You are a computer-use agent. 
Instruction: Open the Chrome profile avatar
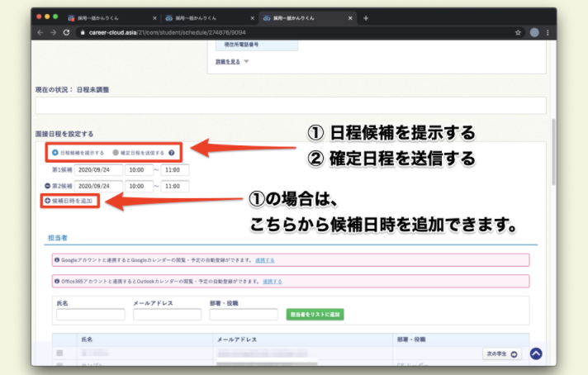pyautogui.click(x=534, y=32)
